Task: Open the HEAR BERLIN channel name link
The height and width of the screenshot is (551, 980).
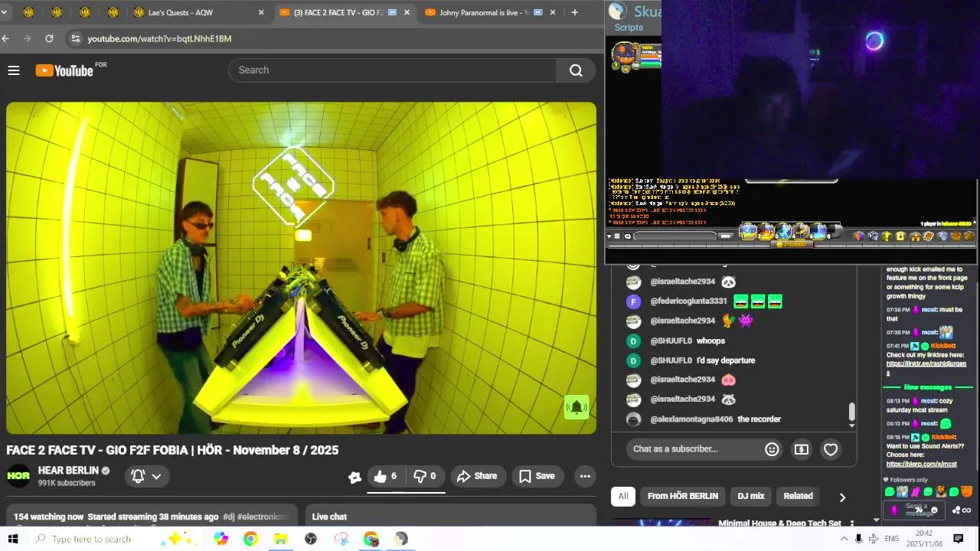Action: [68, 471]
